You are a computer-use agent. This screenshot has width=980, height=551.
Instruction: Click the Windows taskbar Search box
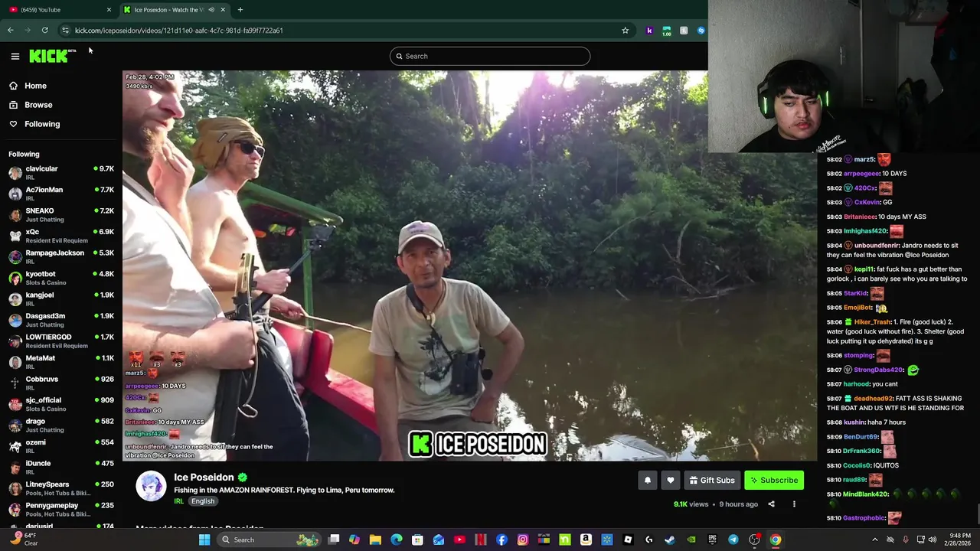(269, 540)
